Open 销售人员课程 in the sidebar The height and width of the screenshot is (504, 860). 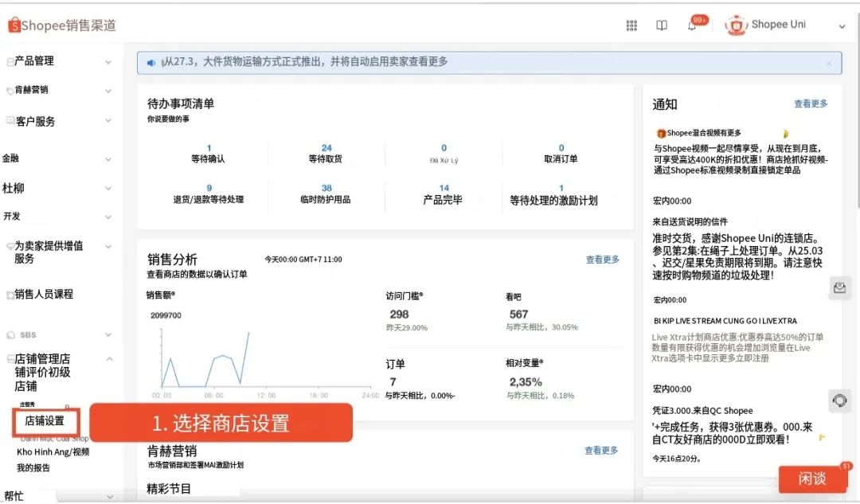click(44, 294)
